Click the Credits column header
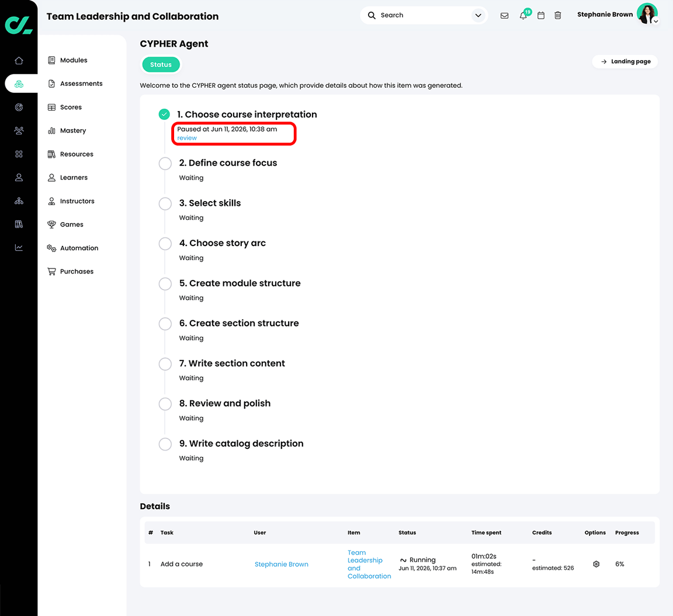673x616 pixels. (x=542, y=533)
